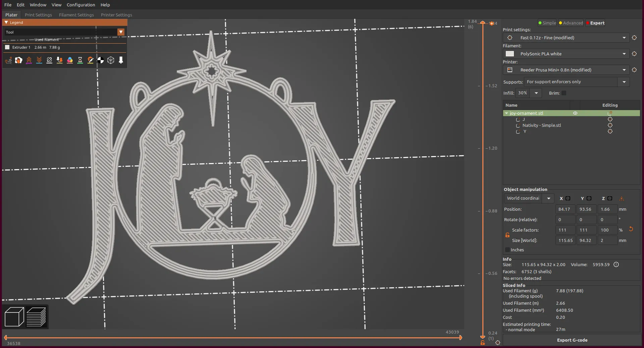Select the Plater tab
The image size is (644, 348).
click(11, 15)
